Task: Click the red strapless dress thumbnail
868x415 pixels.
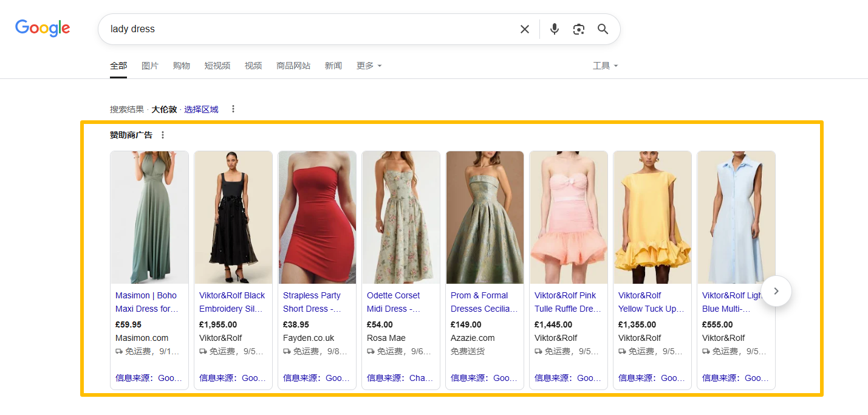Action: pos(317,217)
